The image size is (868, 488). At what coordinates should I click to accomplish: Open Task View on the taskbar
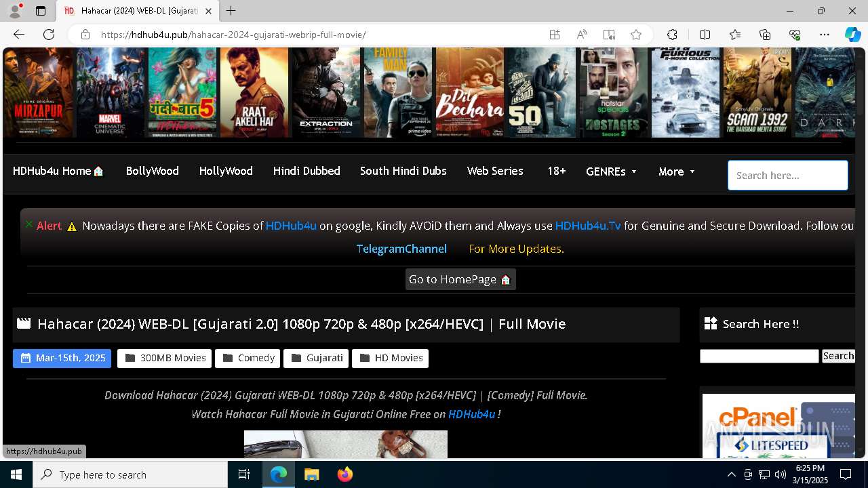click(x=244, y=474)
